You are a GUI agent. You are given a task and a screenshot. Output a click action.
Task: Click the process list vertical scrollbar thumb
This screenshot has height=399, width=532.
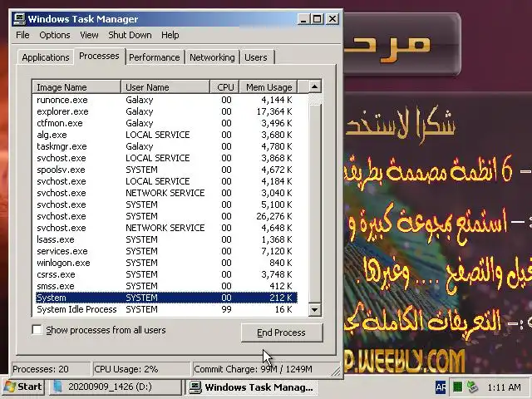[314, 204]
